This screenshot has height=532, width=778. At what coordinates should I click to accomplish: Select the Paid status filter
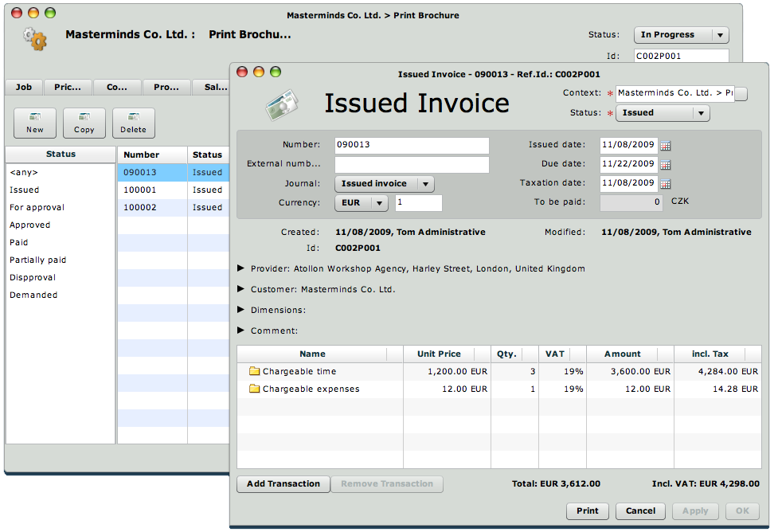click(x=19, y=243)
